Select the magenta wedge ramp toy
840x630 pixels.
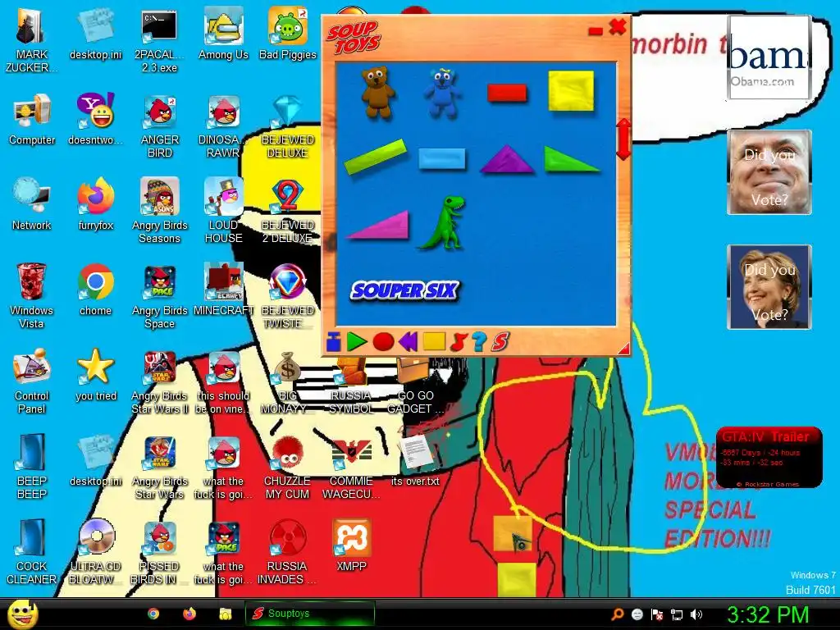pyautogui.click(x=379, y=225)
